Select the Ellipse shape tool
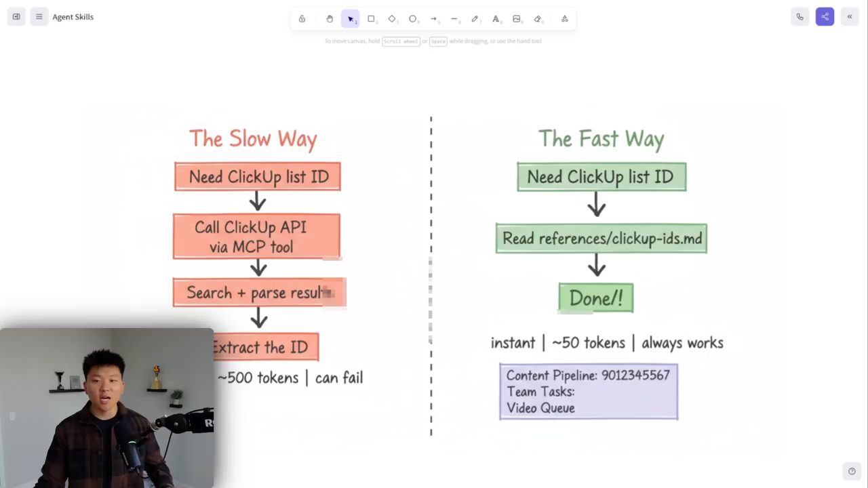Viewport: 868px width, 488px height. [412, 19]
